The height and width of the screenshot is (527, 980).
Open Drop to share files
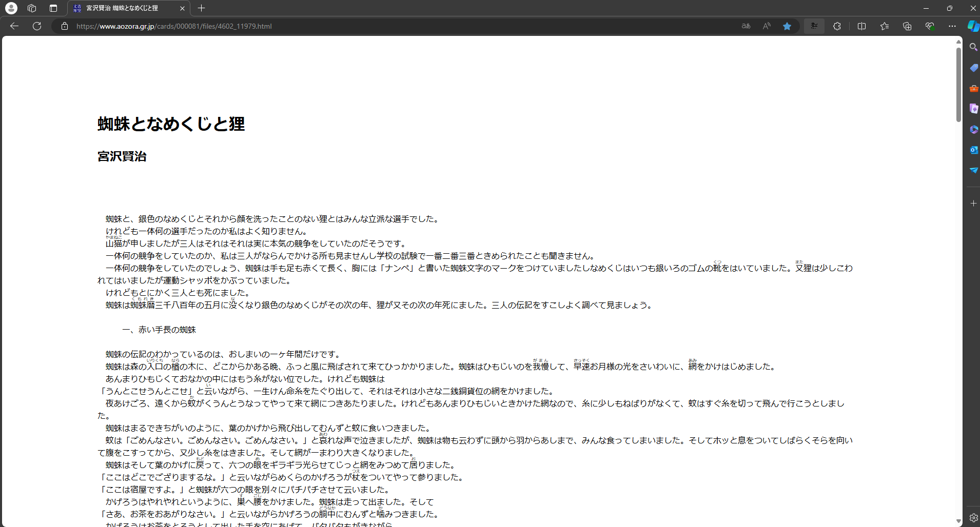973,170
